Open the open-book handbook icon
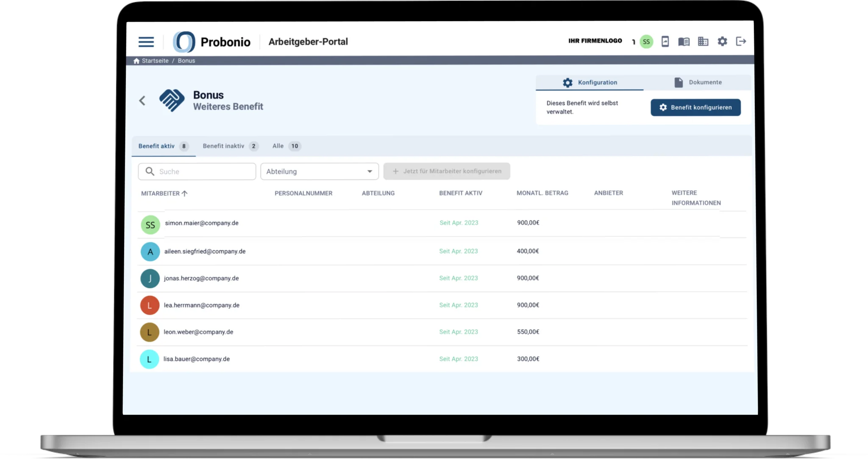 (684, 42)
